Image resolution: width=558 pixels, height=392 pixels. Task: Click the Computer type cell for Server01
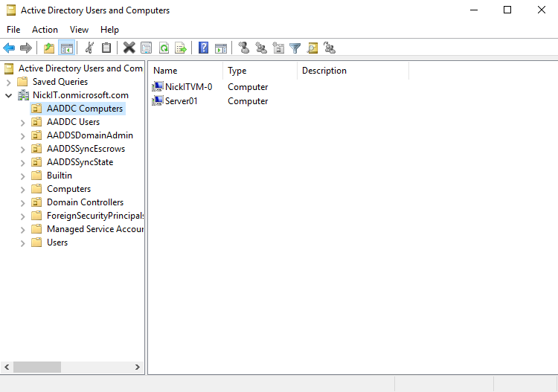coord(248,101)
